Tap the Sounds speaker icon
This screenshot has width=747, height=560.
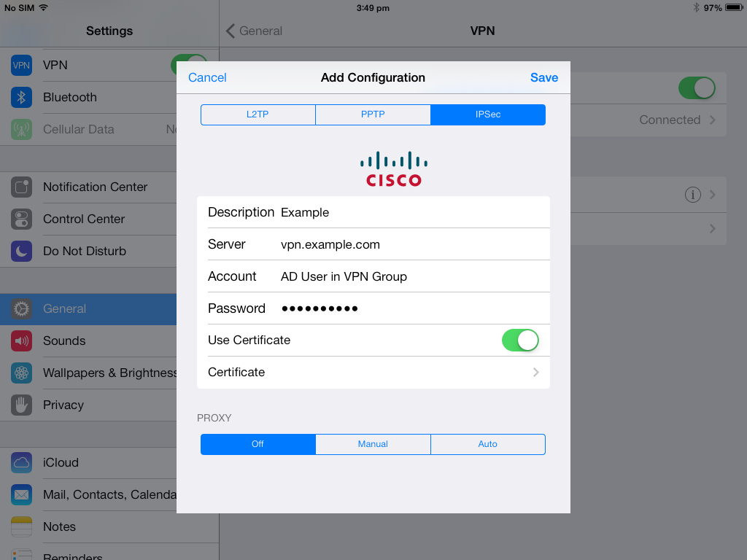21,341
